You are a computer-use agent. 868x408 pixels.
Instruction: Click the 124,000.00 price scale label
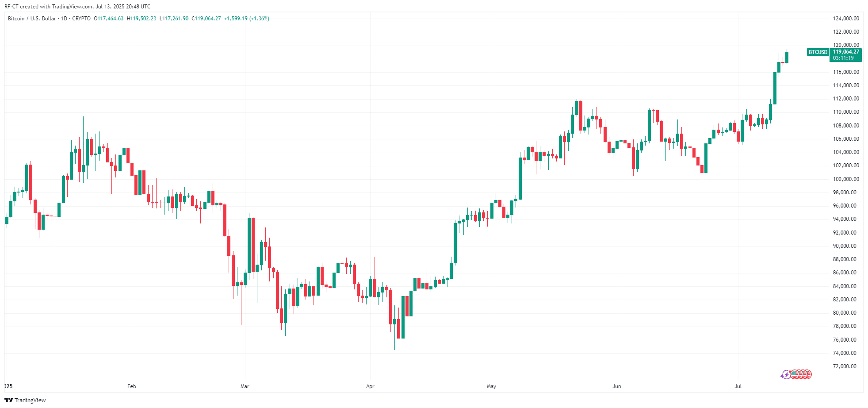pyautogui.click(x=846, y=19)
